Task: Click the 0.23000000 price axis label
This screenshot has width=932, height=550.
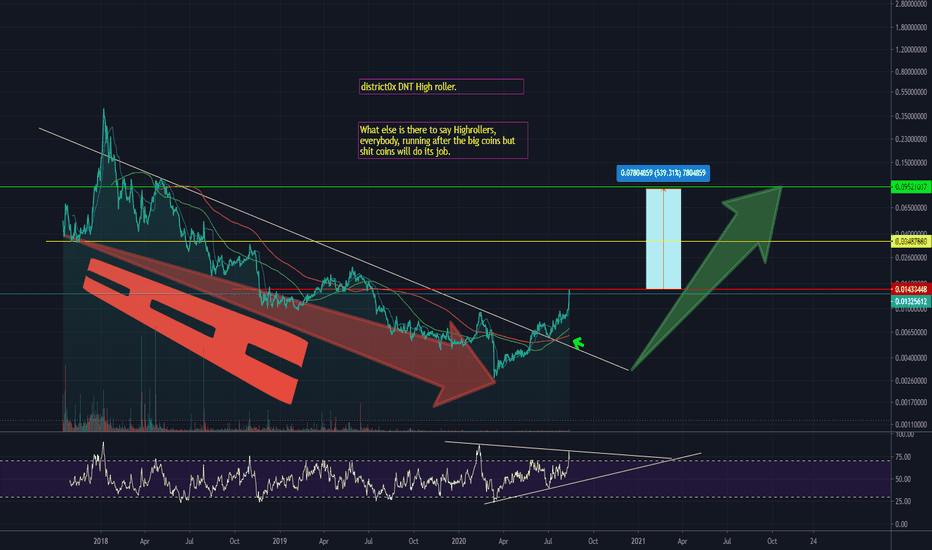Action: pos(911,139)
